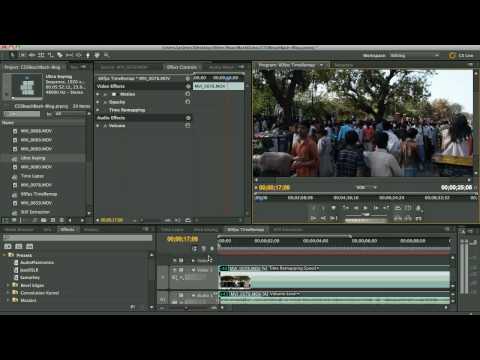Collapse the Audio Effects section
This screenshot has width=480, height=360.
[188, 118]
